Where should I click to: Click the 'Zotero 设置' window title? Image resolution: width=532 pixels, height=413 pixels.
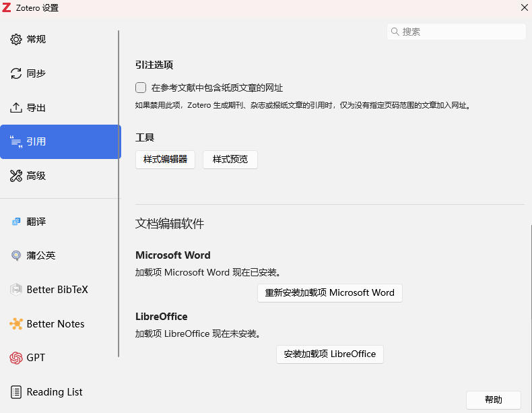pos(37,8)
